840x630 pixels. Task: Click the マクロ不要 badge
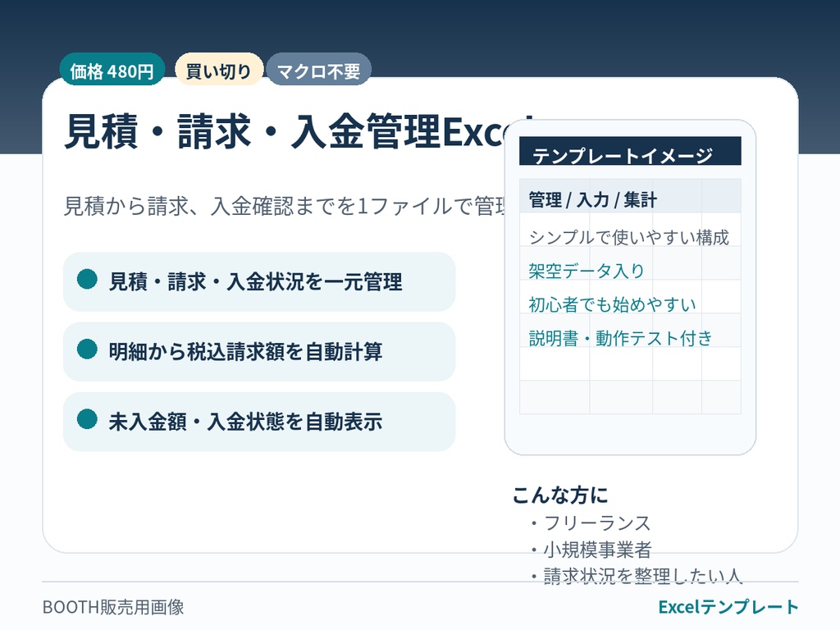(319, 69)
